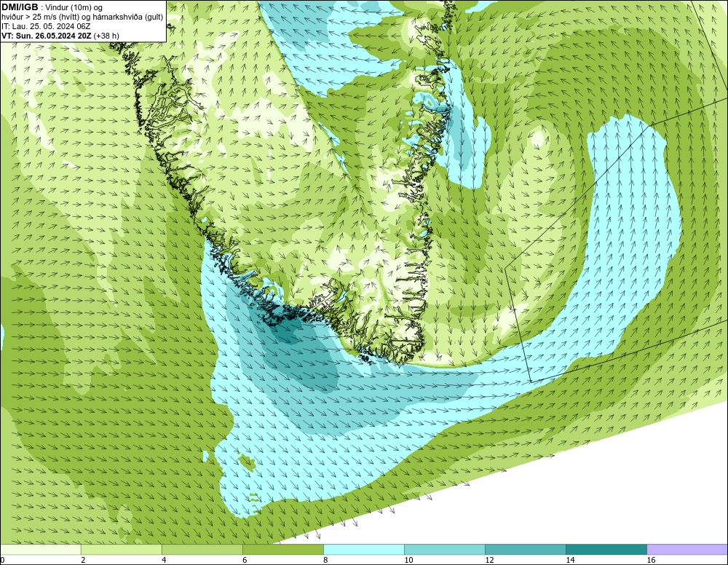This screenshot has width=728, height=565.
Task: Click the 0–2 m/s palest legend swatch
Action: (x=41, y=550)
